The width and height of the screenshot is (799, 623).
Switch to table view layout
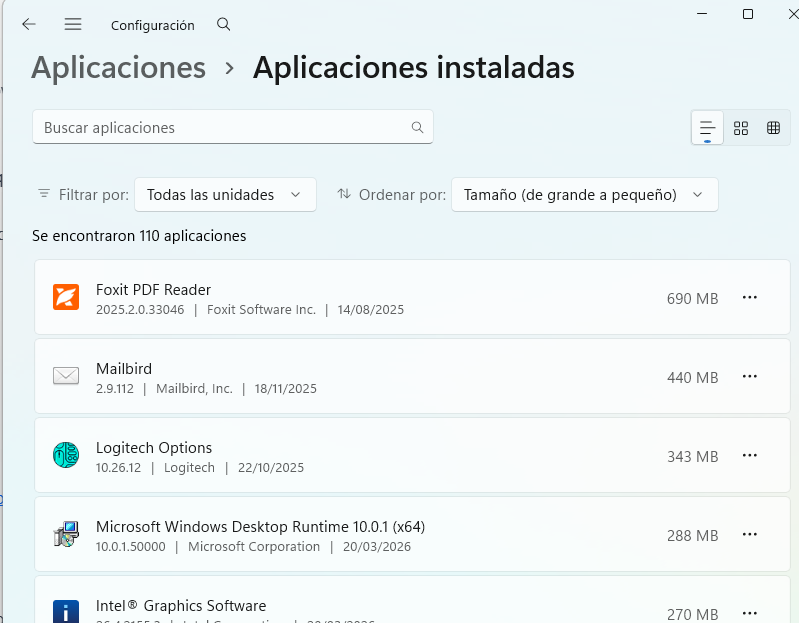[773, 128]
